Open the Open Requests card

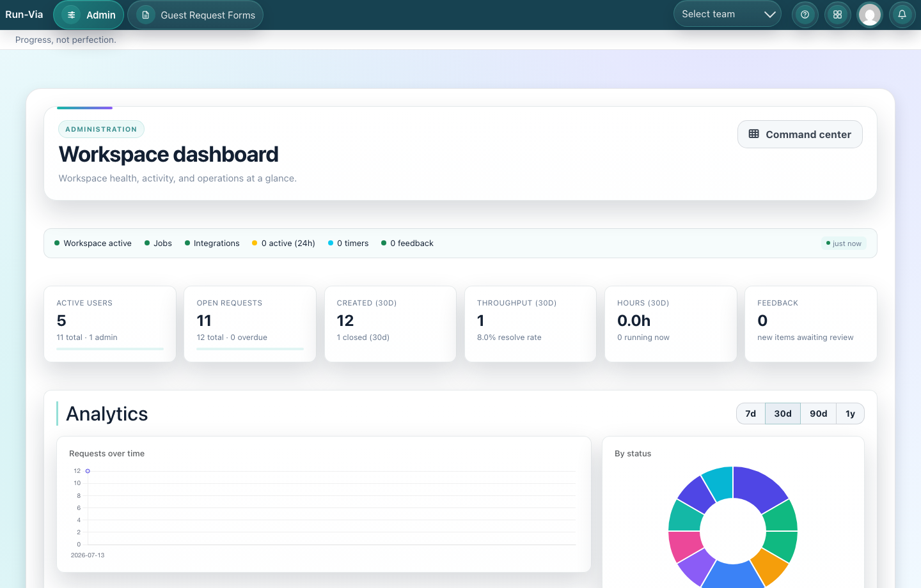[250, 324]
